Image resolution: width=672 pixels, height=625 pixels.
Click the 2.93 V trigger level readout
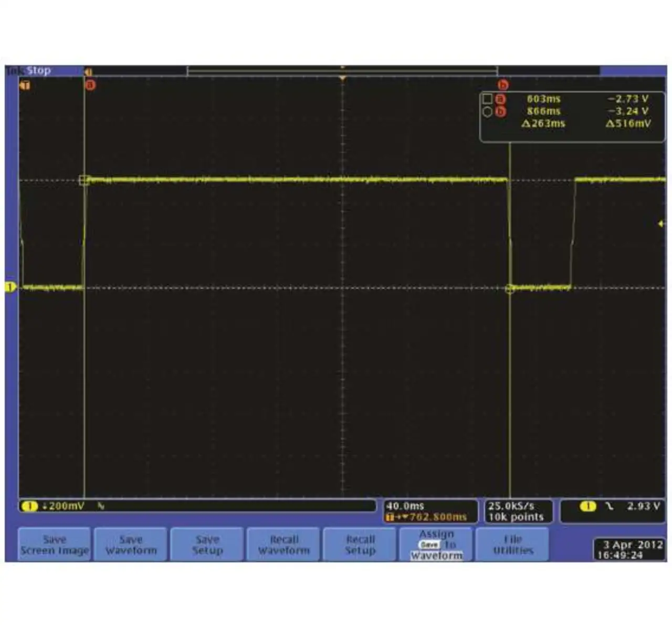(643, 506)
